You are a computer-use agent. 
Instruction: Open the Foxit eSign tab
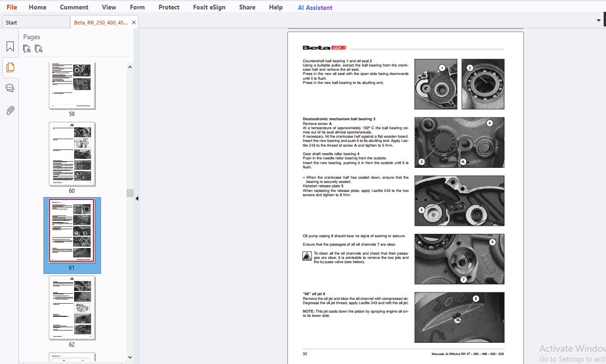[x=209, y=7]
